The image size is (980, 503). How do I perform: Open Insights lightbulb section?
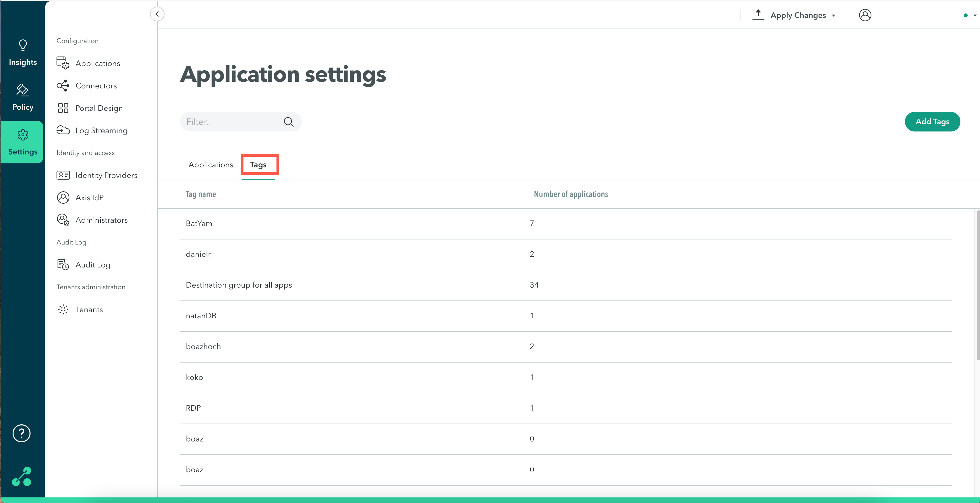[x=23, y=53]
